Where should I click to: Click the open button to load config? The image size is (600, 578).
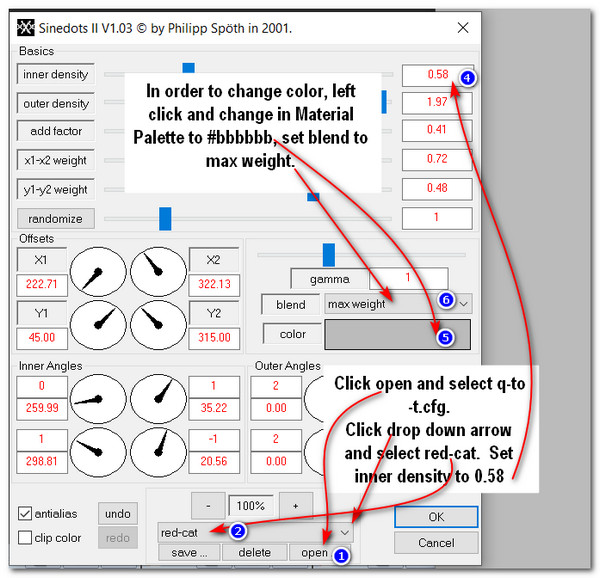(312, 552)
